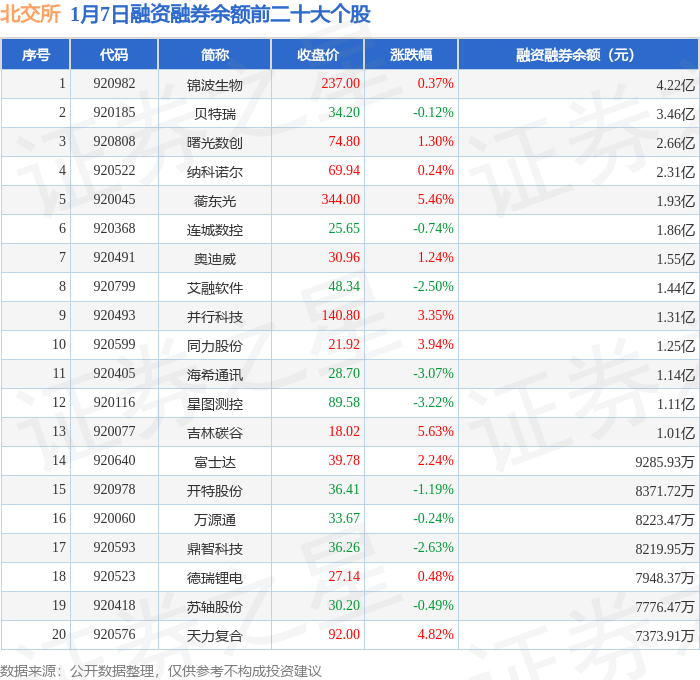Click balance value 1.55亿
The image size is (700, 680).
675,259
